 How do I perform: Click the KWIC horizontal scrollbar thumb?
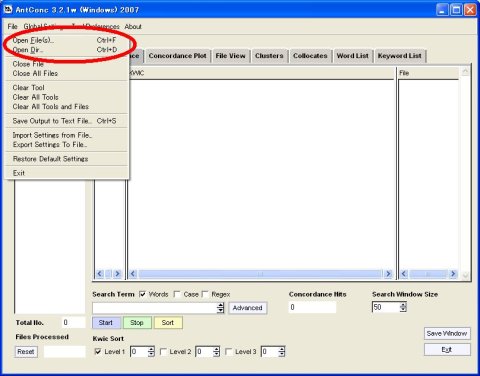click(261, 274)
